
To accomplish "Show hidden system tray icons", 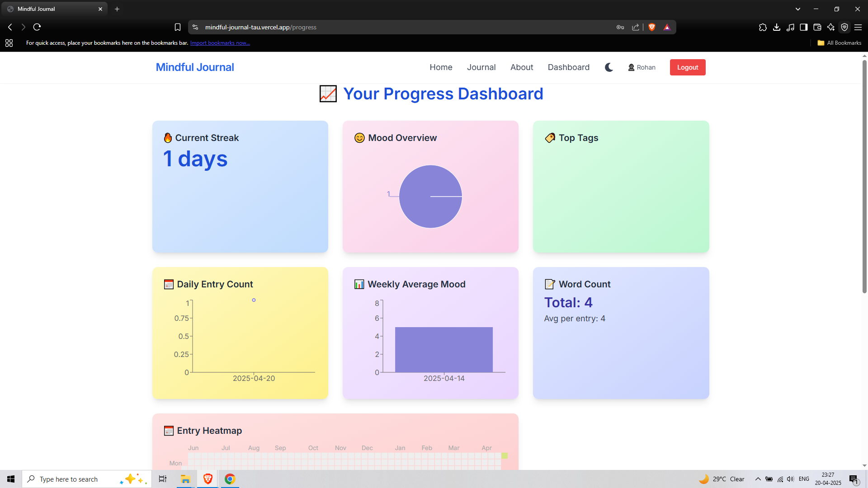I will (758, 479).
